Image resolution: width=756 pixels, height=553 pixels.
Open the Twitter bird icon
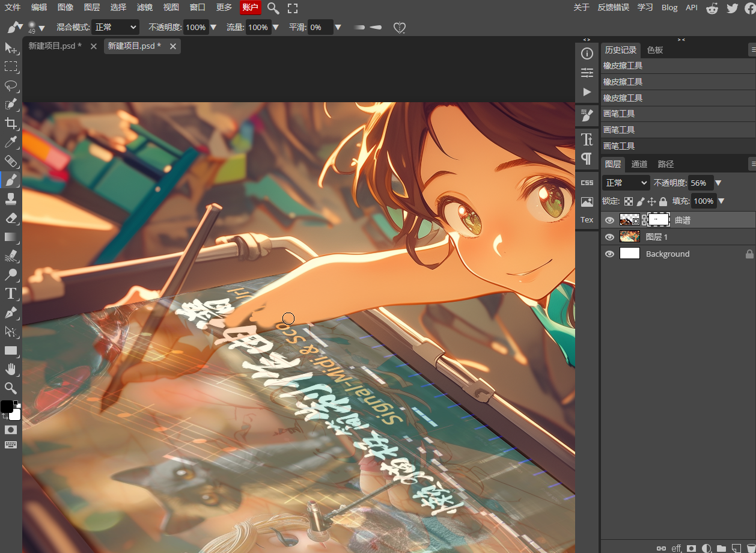pyautogui.click(x=732, y=8)
